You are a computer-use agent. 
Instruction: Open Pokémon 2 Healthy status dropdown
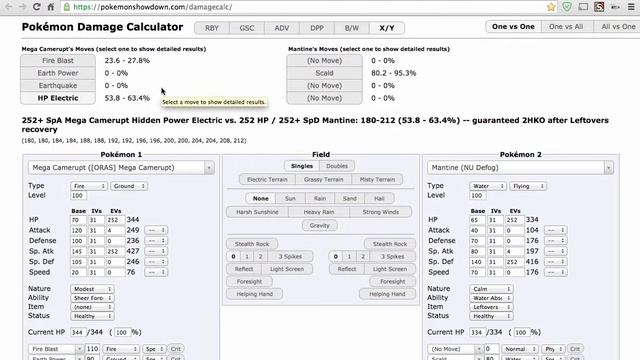491,316
